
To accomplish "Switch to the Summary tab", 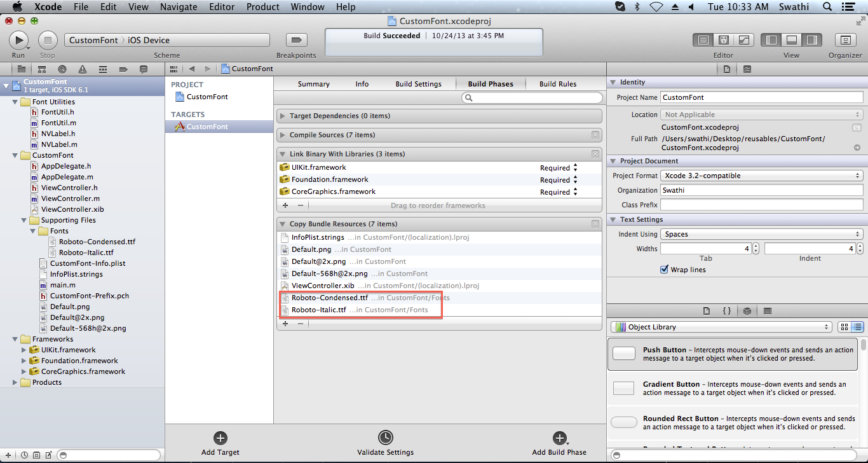I will [314, 84].
